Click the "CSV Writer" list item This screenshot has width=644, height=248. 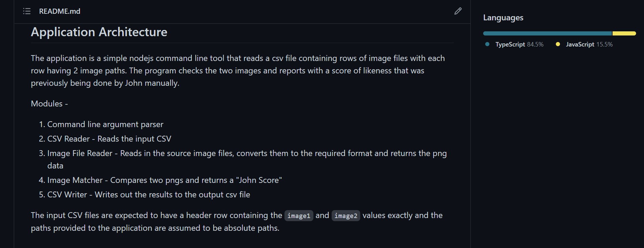click(x=148, y=195)
